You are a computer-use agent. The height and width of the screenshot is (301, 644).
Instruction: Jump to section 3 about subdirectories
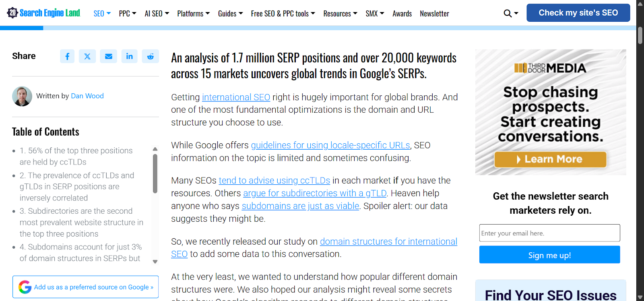[81, 222]
